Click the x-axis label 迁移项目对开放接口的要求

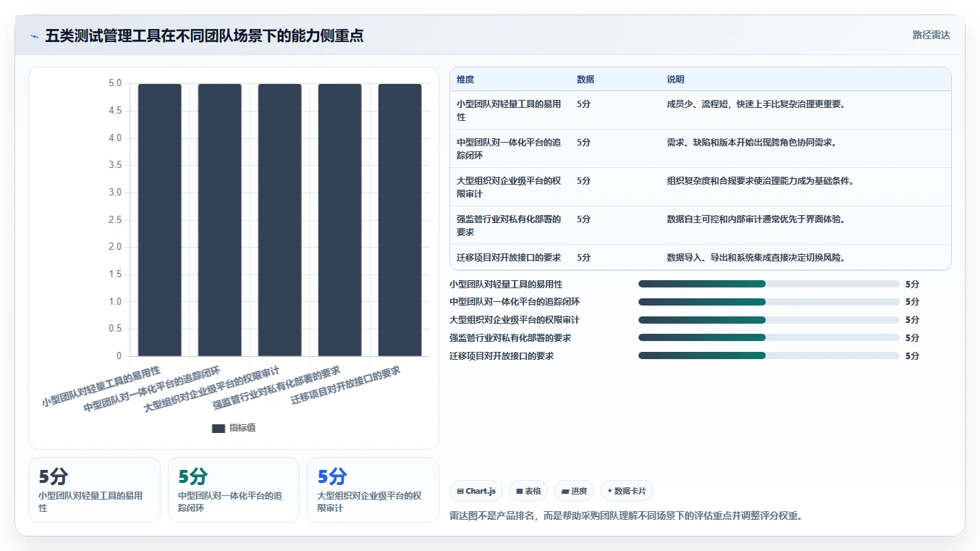click(346, 385)
